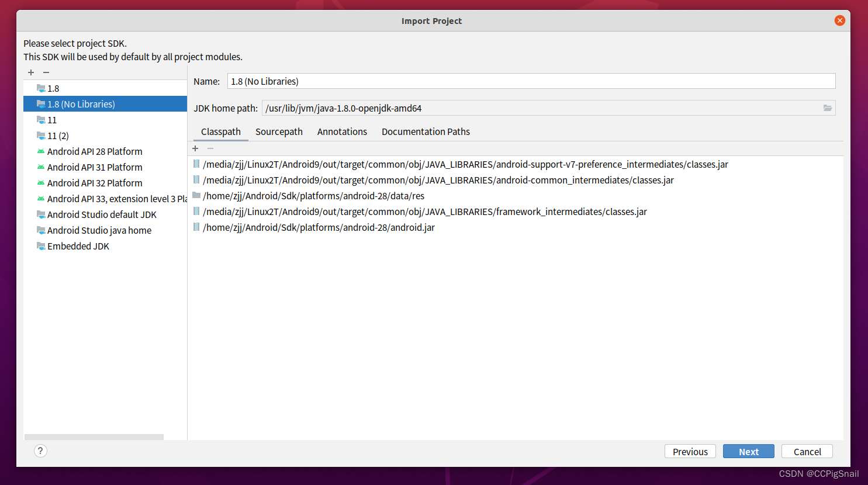Viewport: 868px width, 485px height.
Task: Switch to the Classpath tab
Action: coord(221,131)
